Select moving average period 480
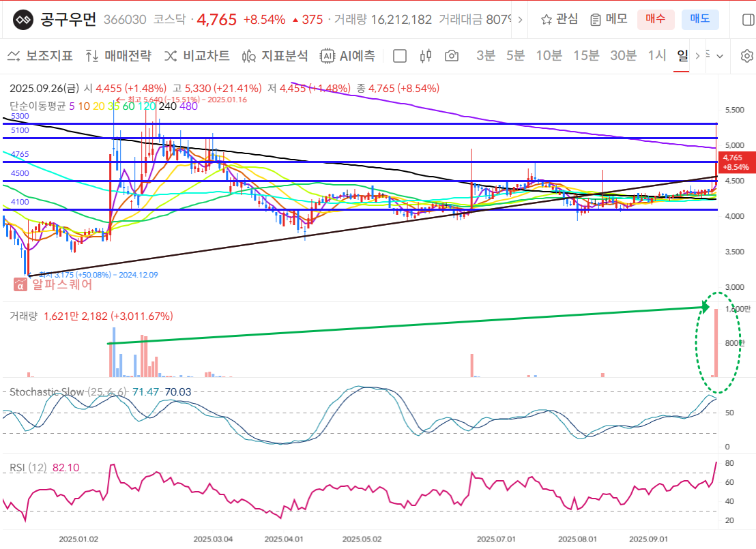 click(x=188, y=106)
